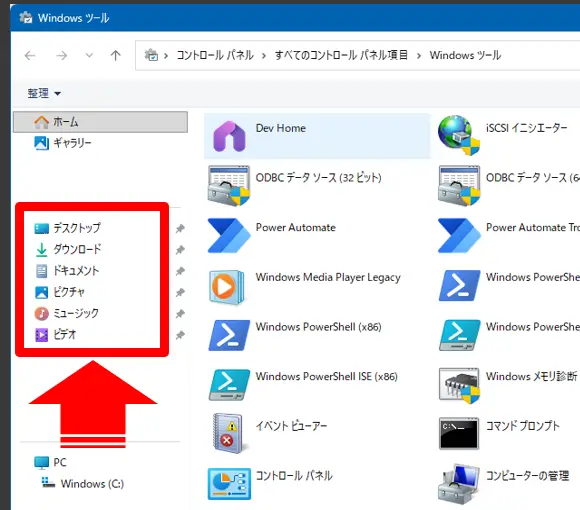
Task: Open ミュージック quick access folder
Action: [67, 314]
